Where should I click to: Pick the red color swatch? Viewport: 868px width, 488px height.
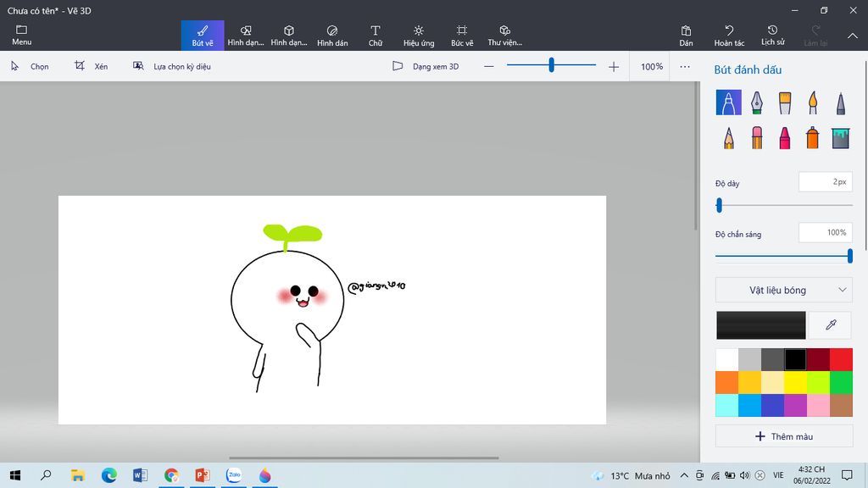[841, 359]
